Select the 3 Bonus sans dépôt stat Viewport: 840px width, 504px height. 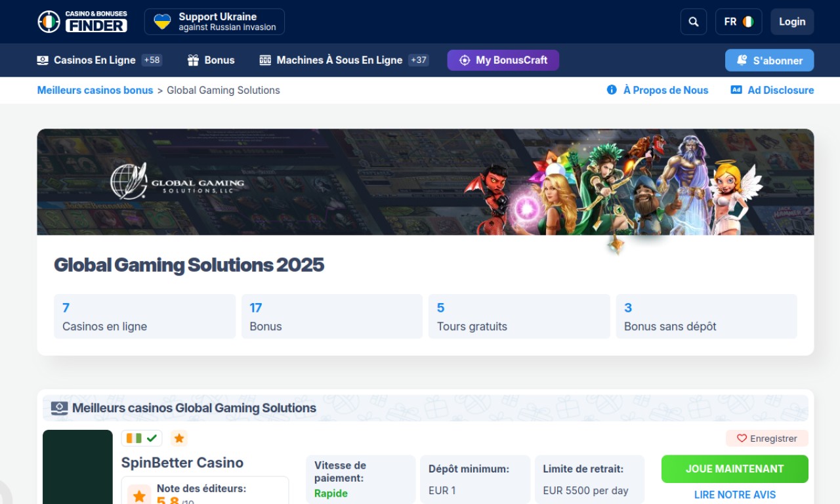[x=706, y=316]
